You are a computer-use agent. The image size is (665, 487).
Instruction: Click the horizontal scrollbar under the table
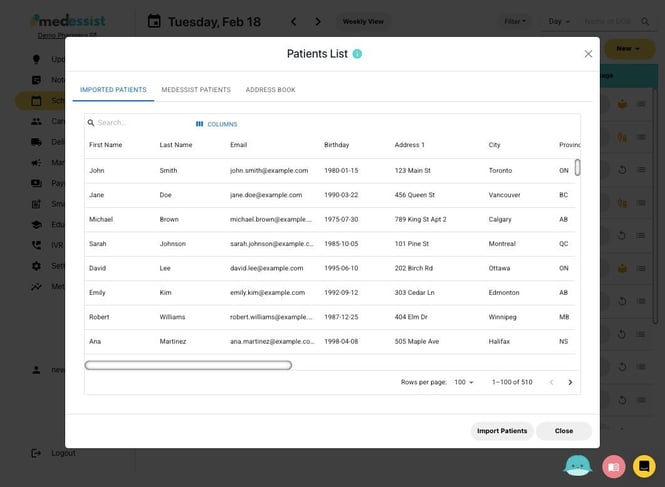click(x=188, y=365)
